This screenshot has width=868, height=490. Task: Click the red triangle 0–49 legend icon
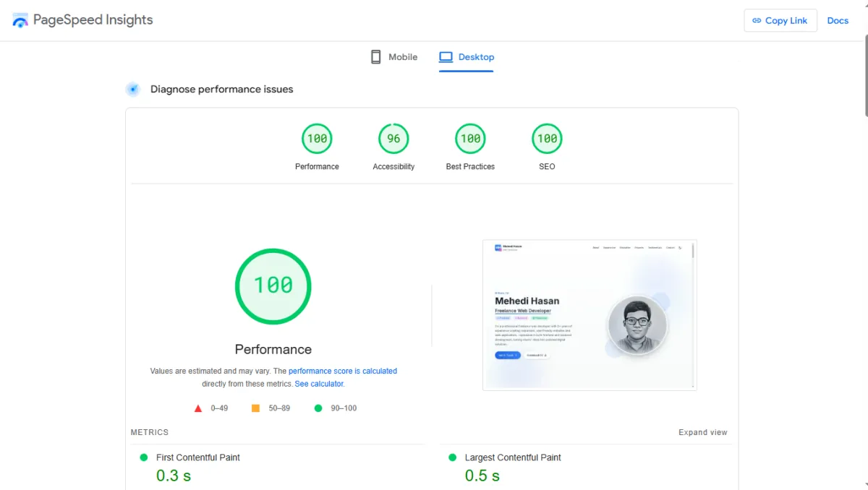click(x=198, y=408)
